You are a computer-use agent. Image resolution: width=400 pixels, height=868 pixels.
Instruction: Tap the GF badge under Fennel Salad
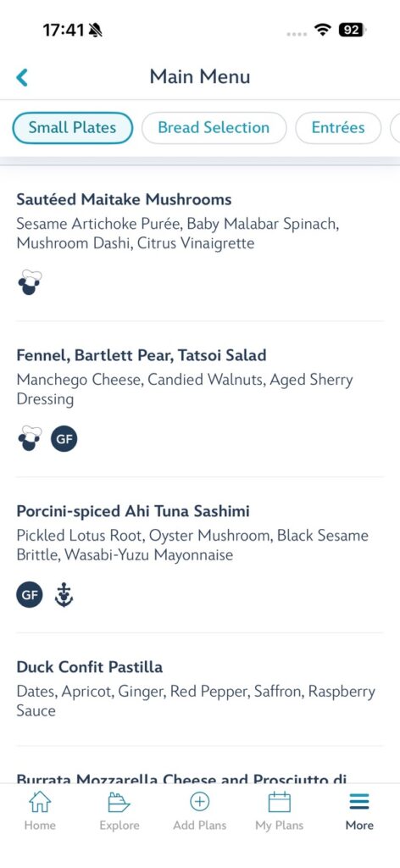point(64,439)
